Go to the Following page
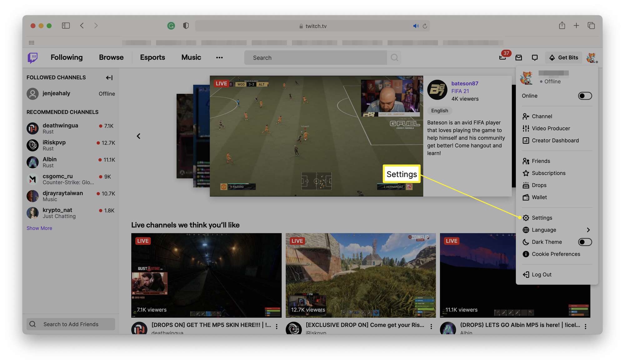Viewport: 625px width, 364px height. [x=67, y=57]
